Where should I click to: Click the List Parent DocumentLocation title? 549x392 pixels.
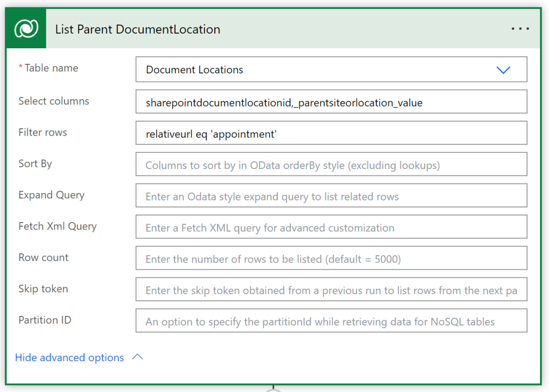coord(137,29)
